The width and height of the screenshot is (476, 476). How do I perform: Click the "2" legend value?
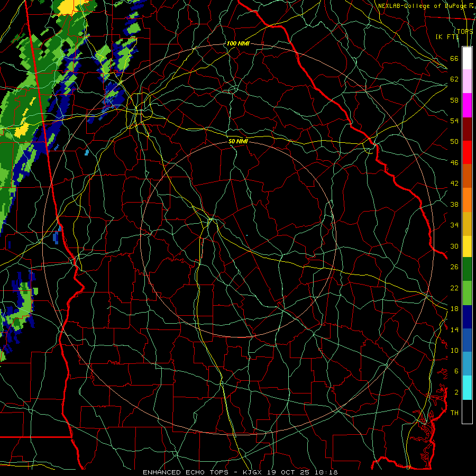456,392
